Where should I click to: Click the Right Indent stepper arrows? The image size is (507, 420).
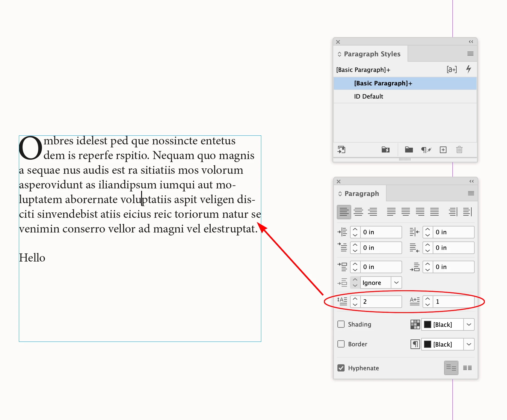(x=428, y=232)
